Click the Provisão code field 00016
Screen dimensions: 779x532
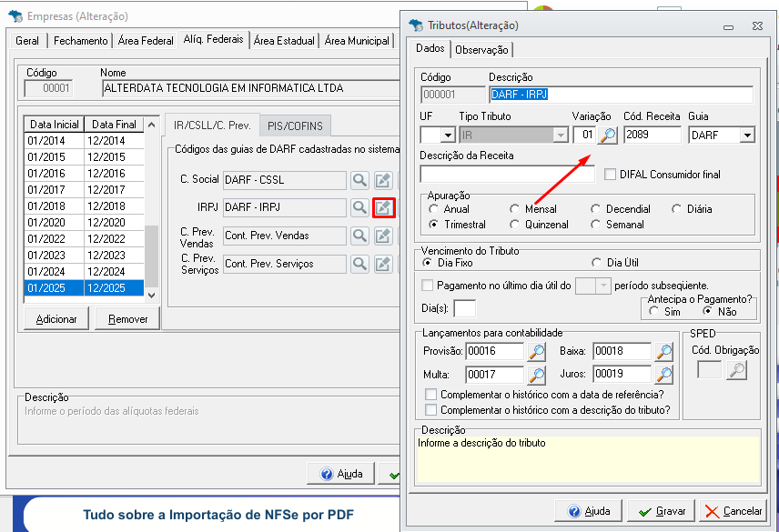click(x=494, y=351)
